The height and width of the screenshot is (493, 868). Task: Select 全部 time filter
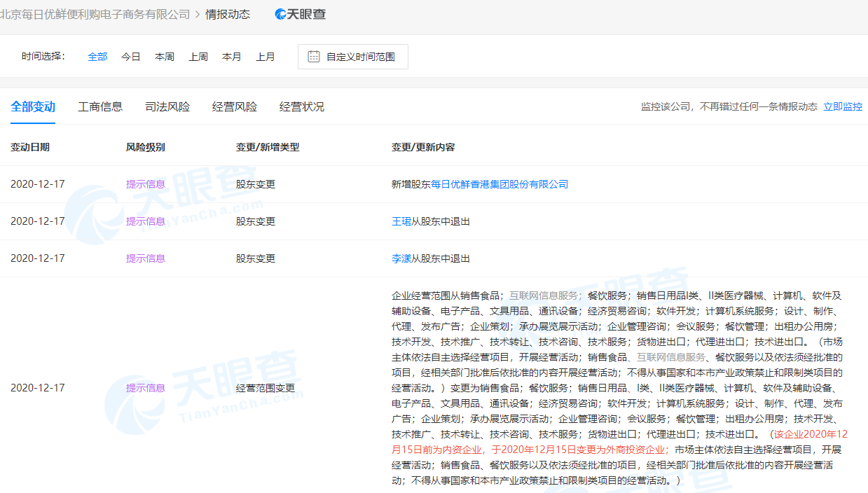pos(97,57)
